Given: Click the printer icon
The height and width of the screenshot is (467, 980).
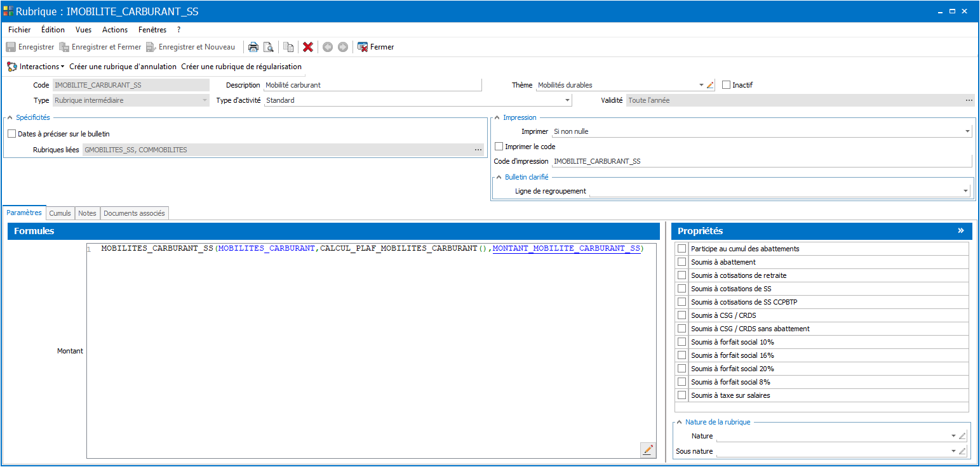Looking at the screenshot, I should pyautogui.click(x=253, y=47).
